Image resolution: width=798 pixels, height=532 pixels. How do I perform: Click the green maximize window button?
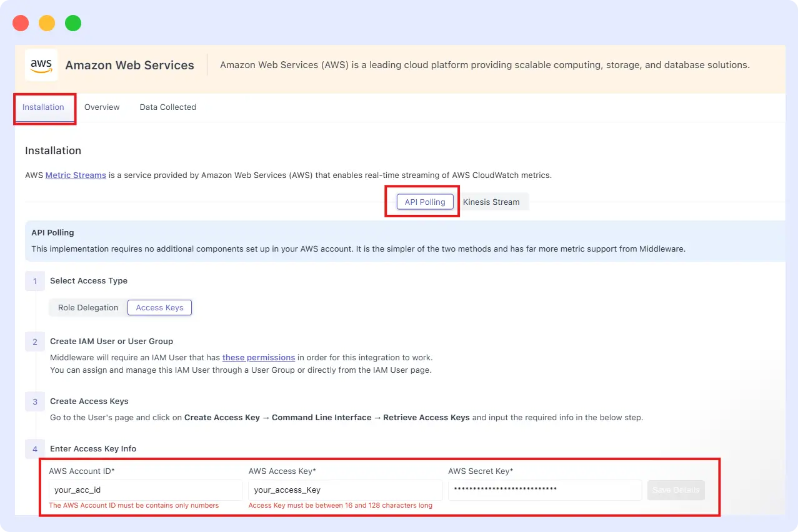73,23
